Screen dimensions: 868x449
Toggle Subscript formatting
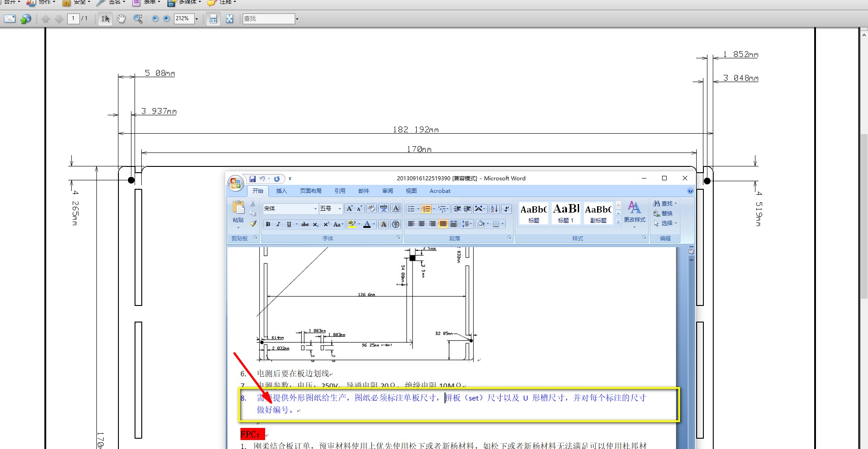pyautogui.click(x=316, y=224)
